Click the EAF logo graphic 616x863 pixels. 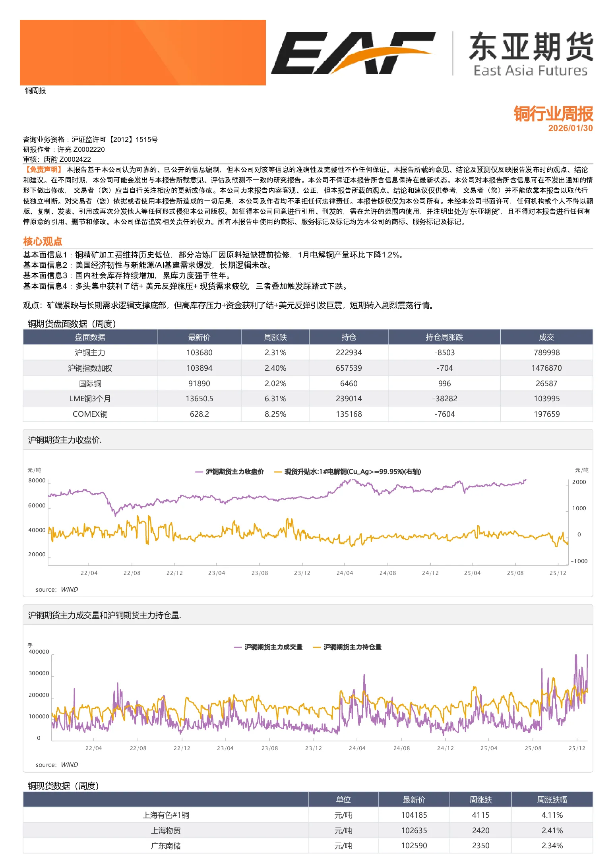[x=353, y=53]
